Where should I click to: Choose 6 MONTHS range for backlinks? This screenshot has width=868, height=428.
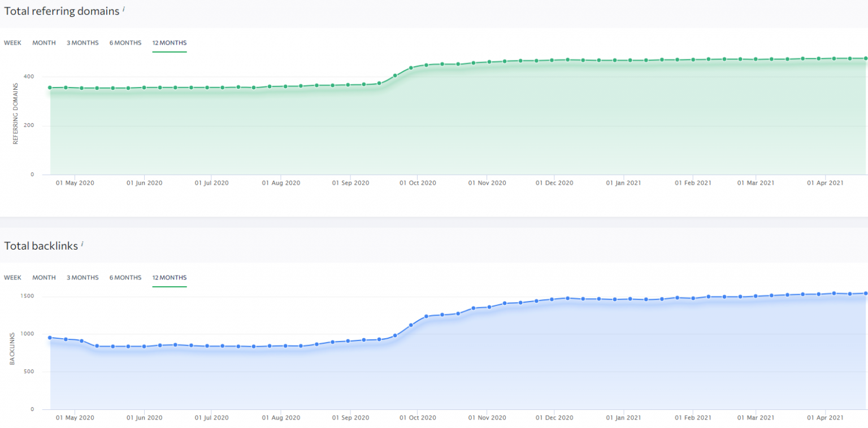coord(125,278)
